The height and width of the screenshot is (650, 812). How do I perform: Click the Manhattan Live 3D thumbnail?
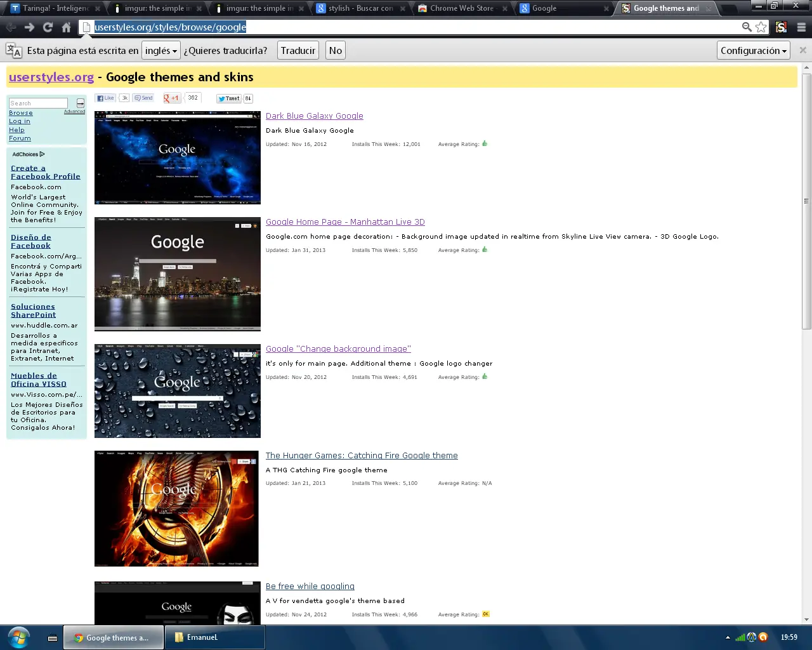point(178,274)
